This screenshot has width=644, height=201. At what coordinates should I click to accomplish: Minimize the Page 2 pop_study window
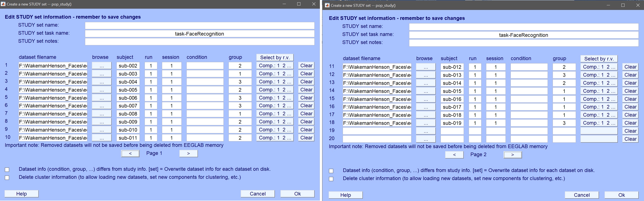pyautogui.click(x=608, y=5)
